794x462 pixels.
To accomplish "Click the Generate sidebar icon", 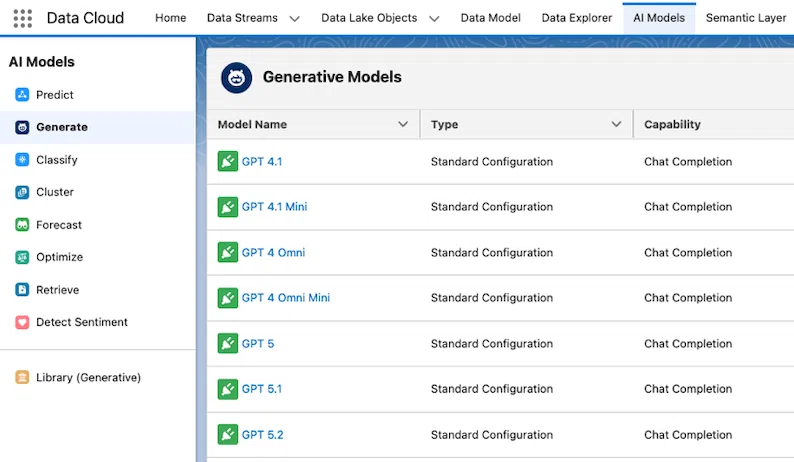I will [22, 127].
